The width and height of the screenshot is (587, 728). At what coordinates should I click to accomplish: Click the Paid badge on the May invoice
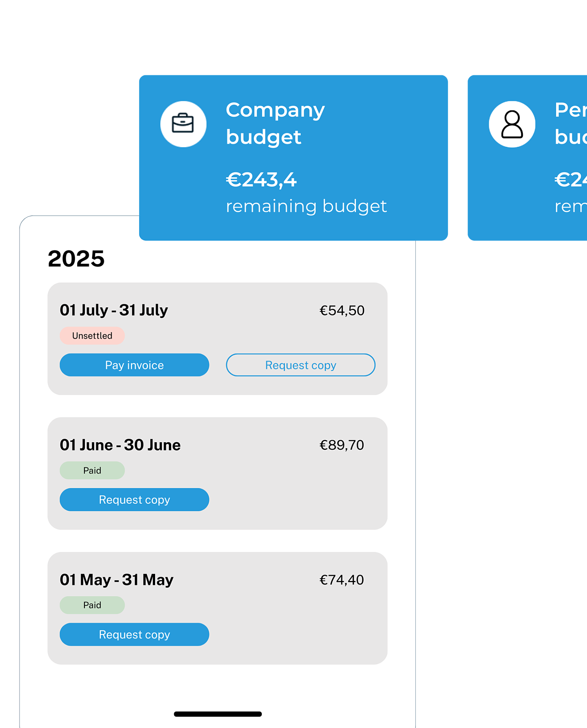[x=92, y=605]
